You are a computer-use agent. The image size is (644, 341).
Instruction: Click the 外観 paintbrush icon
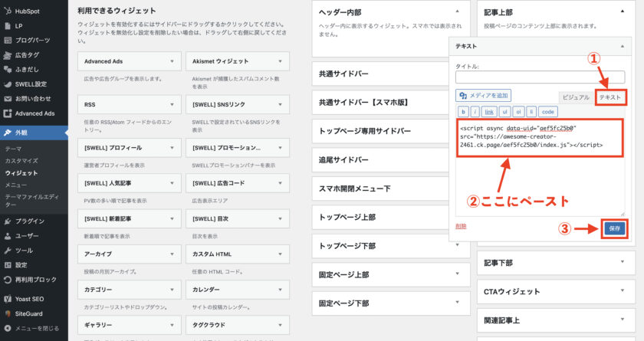pos(8,133)
